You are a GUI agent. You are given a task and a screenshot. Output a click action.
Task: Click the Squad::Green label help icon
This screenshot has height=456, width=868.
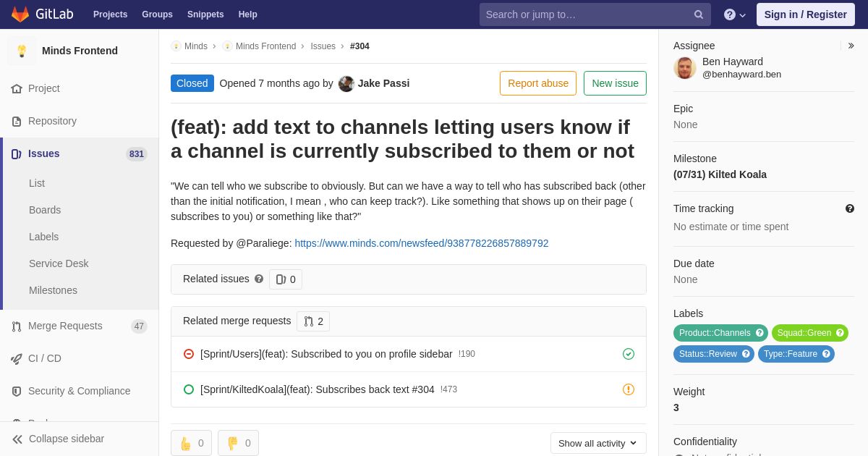click(x=840, y=333)
